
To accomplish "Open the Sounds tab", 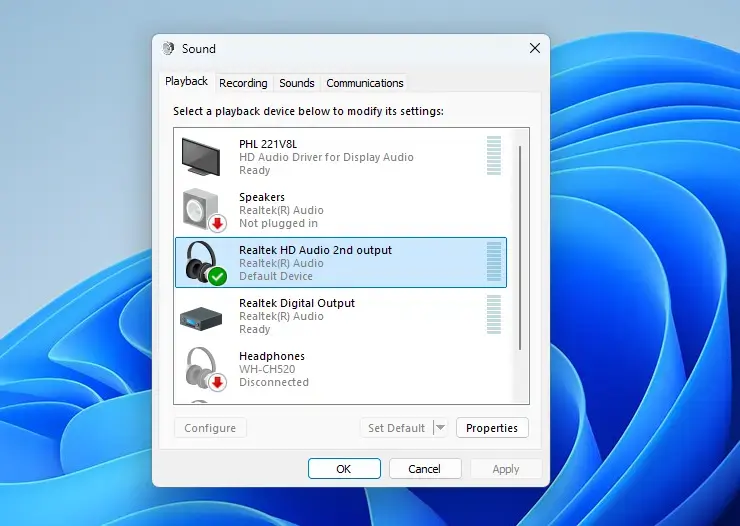I will 296,83.
